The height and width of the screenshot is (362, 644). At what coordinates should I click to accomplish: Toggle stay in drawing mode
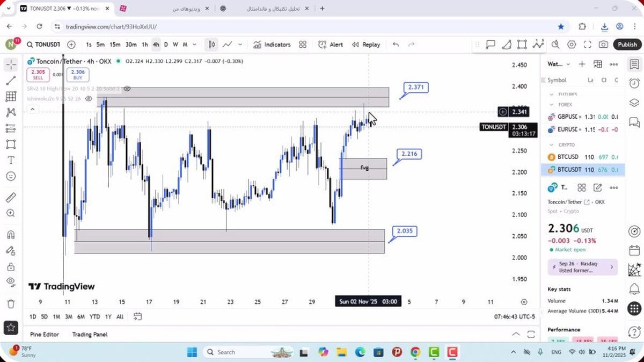[x=11, y=250]
